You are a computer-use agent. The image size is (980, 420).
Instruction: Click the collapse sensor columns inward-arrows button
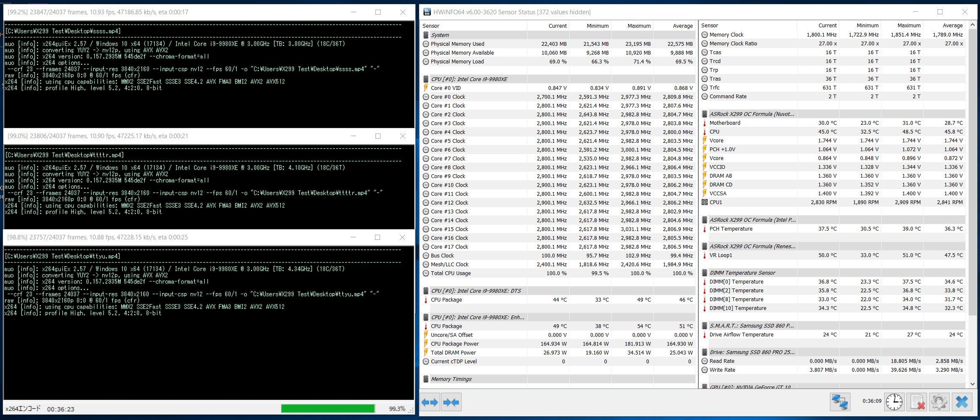(452, 402)
